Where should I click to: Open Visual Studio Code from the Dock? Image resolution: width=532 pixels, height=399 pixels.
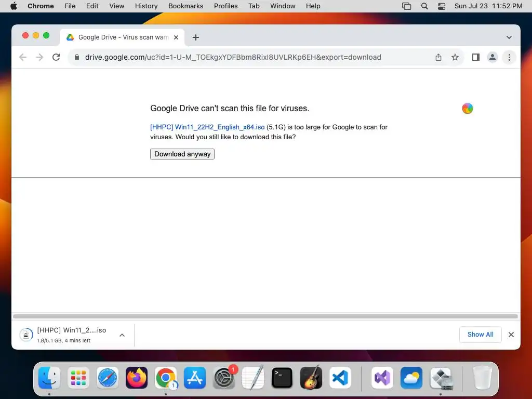pos(340,378)
